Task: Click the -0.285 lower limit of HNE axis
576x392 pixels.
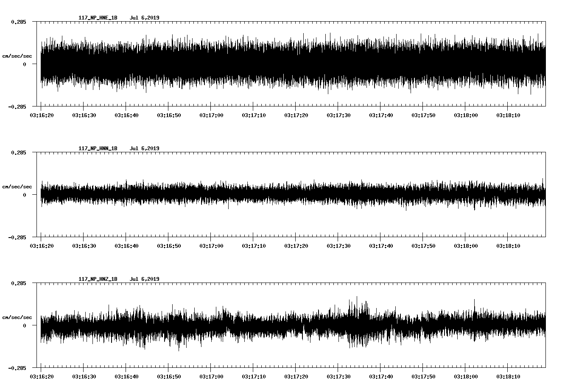Action: [17, 106]
